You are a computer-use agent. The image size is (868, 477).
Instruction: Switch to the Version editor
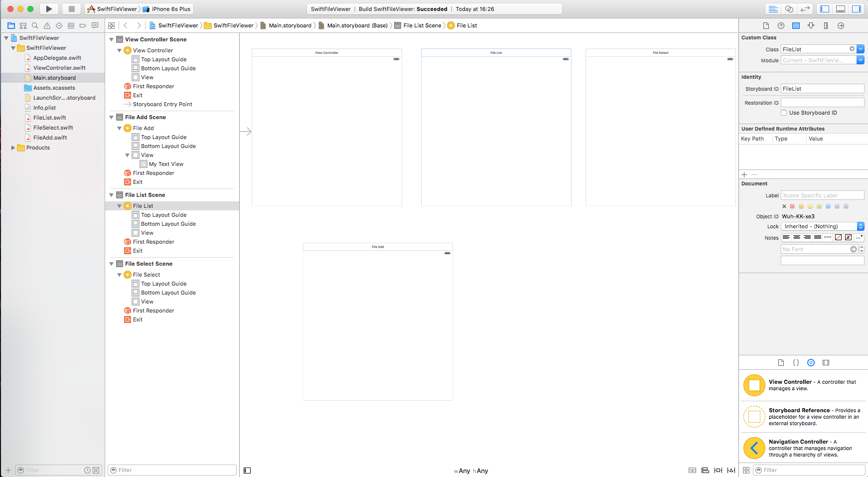pyautogui.click(x=805, y=9)
